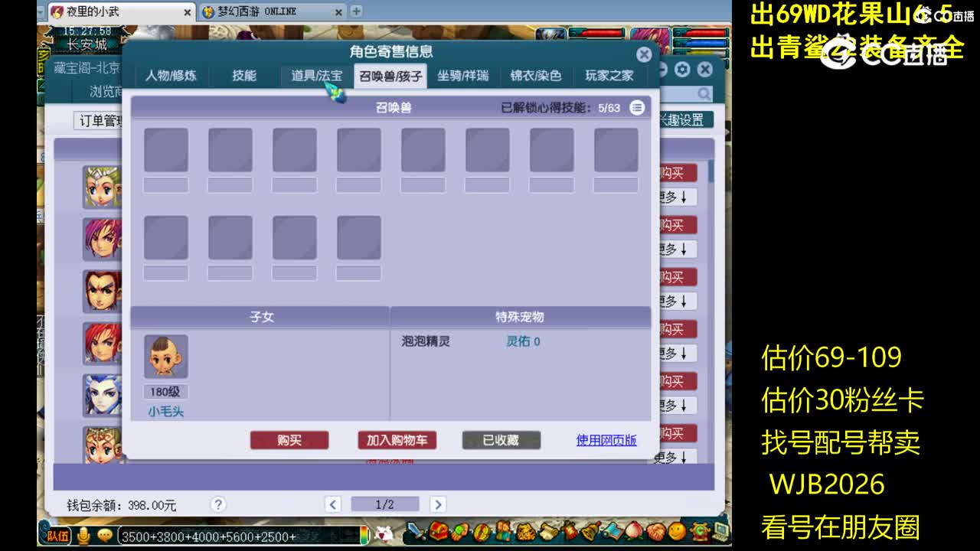Open the computer monitor system icon

point(720,532)
